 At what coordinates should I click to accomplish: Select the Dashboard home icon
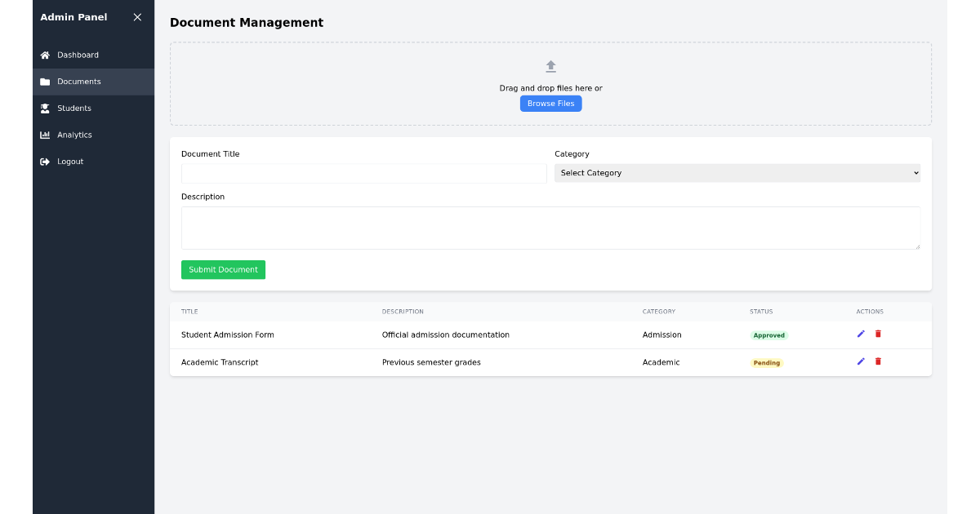(44, 55)
